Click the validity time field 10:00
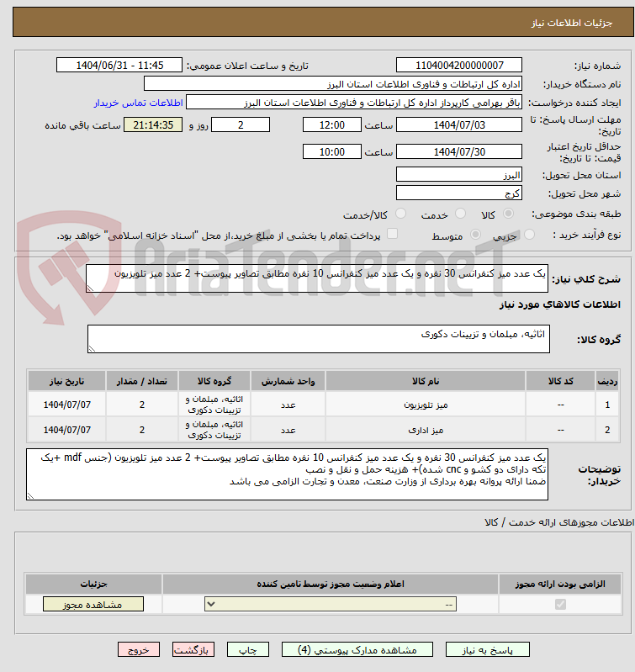The width and height of the screenshot is (635, 672). (332, 151)
